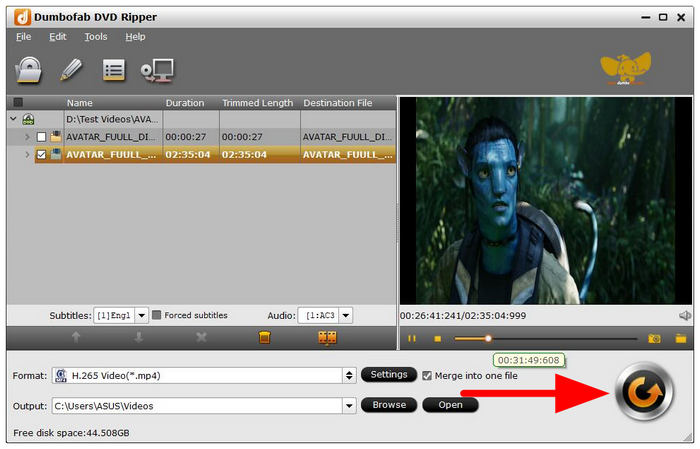Click the Free disk space:44.508GB status

tap(71, 433)
